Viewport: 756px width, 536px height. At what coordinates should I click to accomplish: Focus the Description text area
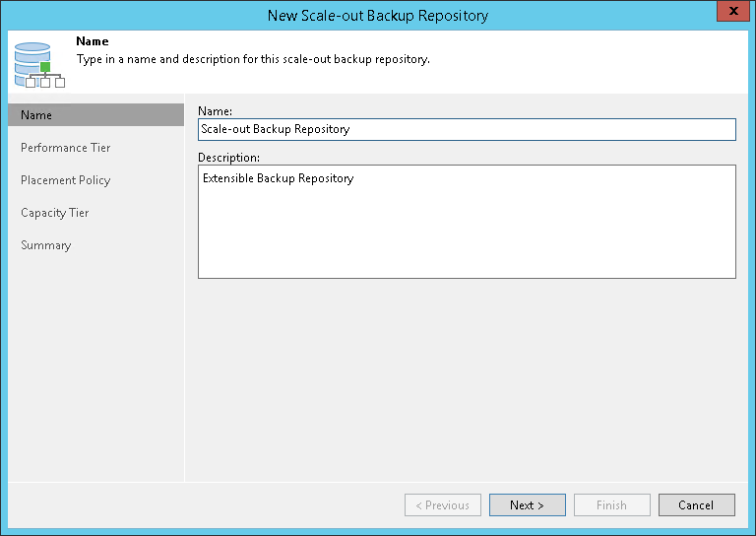(x=467, y=221)
